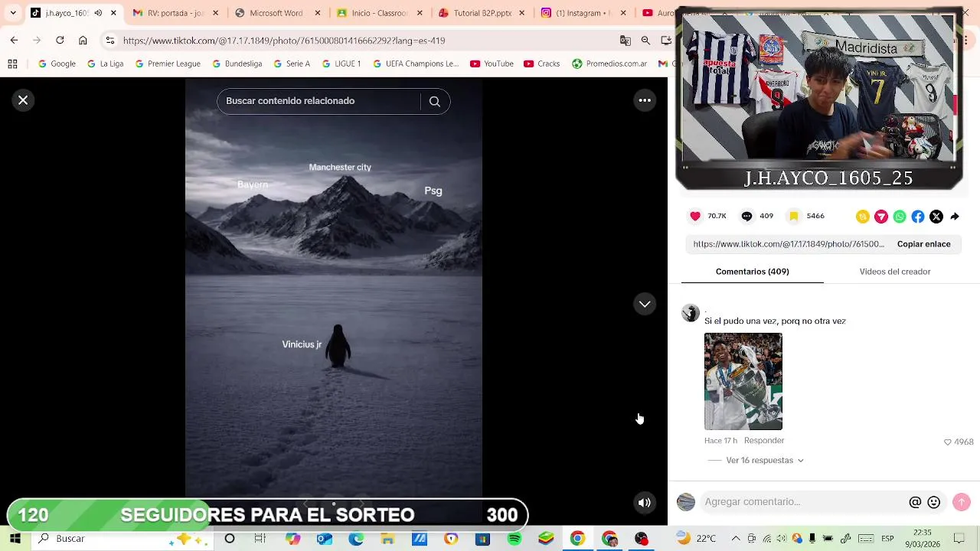Open Spotify from taskbar
Viewport: 980px width, 551px height.
[x=514, y=539]
